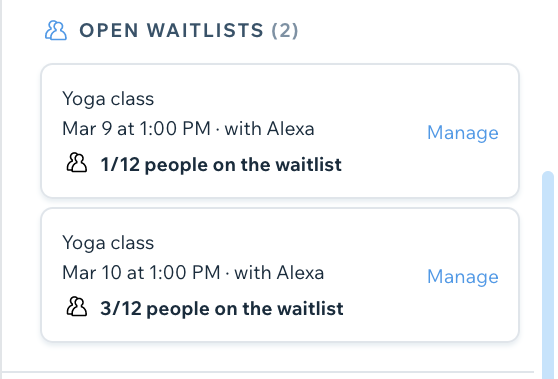Click the Mar 9 at 1:00 PM date text
Image resolution: width=558 pixels, height=379 pixels.
(137, 128)
